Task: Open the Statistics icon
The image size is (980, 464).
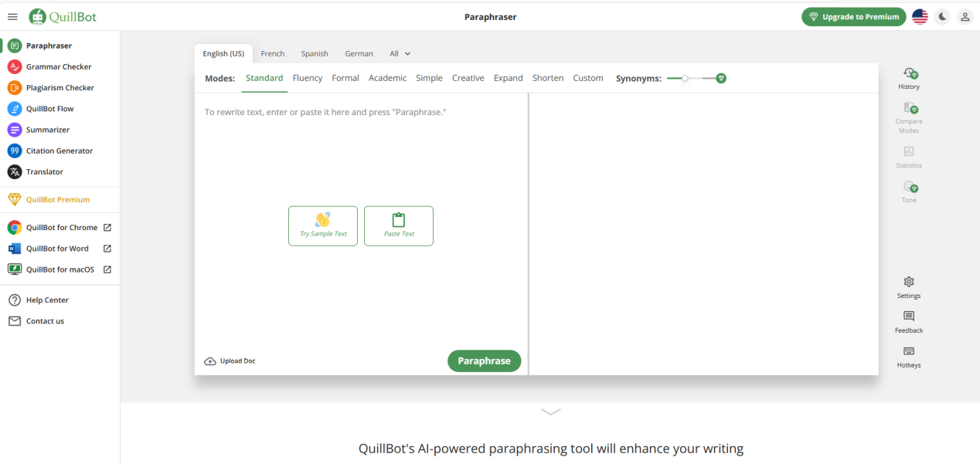Action: 909,151
